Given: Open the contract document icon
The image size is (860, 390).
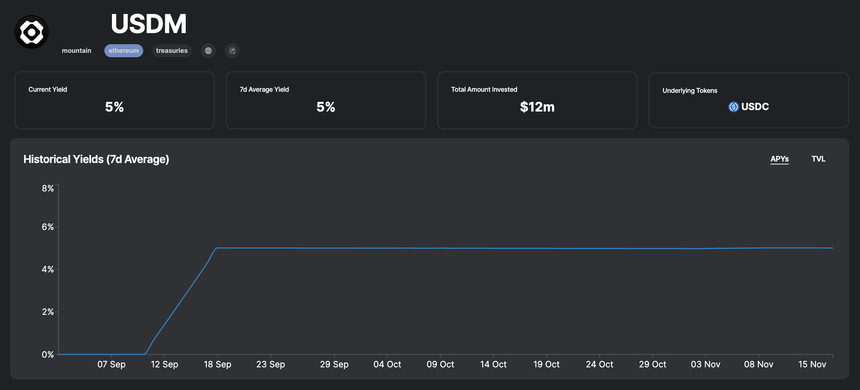Looking at the screenshot, I should click(x=232, y=50).
